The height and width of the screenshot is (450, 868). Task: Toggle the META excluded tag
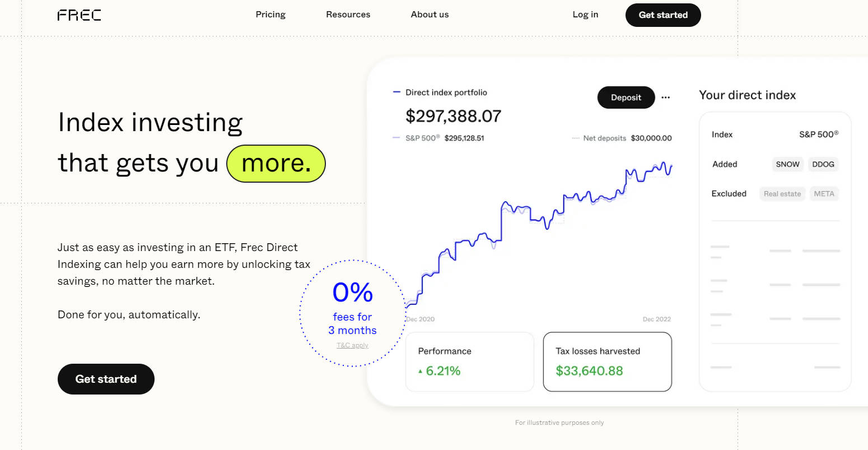point(824,194)
